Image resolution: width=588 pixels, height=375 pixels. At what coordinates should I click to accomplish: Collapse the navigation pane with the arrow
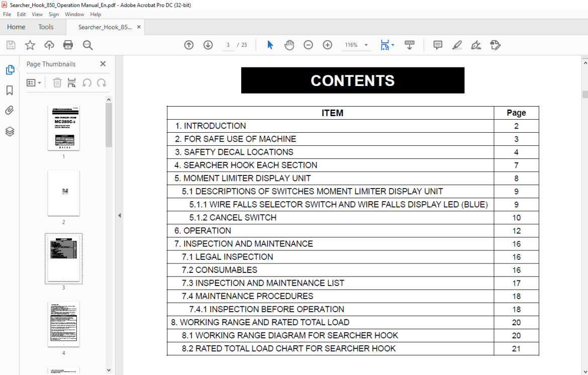[120, 215]
